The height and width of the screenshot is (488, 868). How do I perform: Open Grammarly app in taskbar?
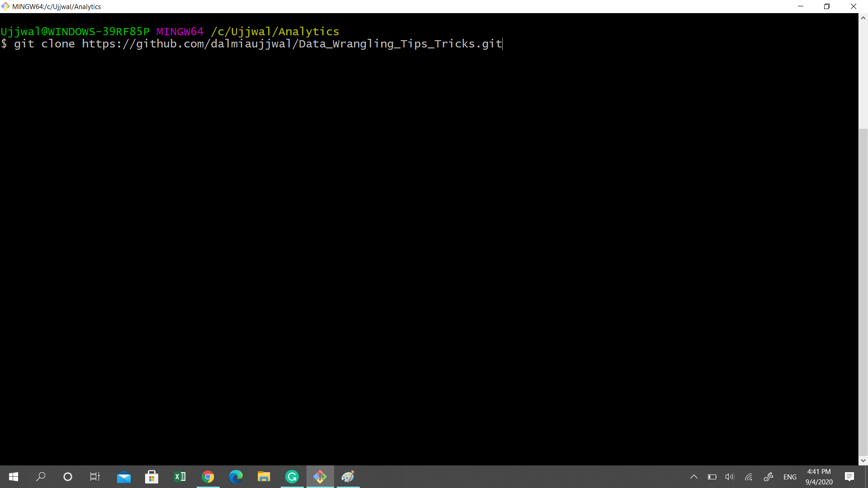(x=292, y=477)
